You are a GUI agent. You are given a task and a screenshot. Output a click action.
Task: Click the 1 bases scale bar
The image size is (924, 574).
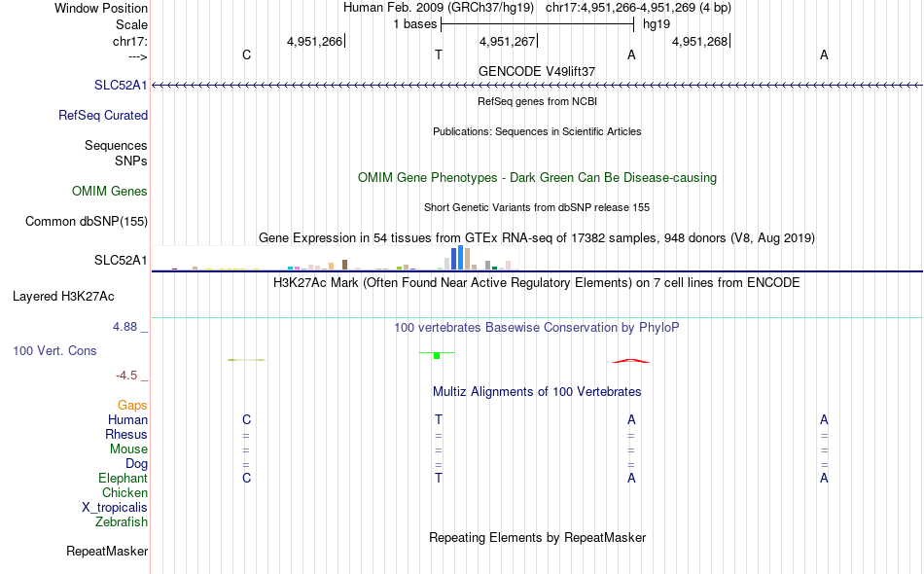click(x=537, y=24)
